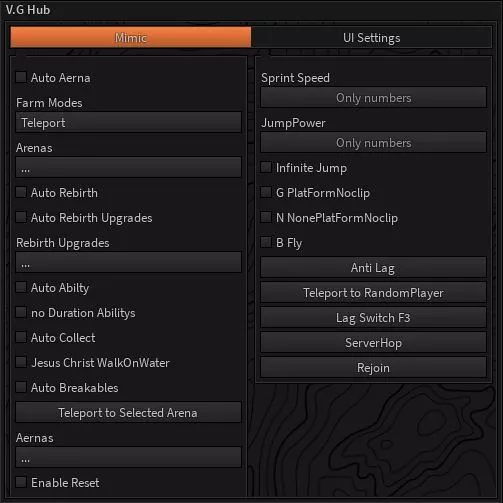Toggle the Auto Rebirth checkbox

(21, 192)
